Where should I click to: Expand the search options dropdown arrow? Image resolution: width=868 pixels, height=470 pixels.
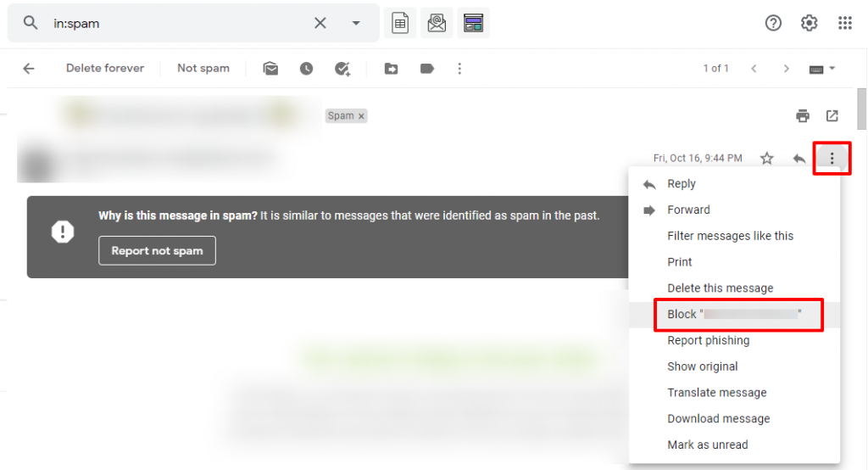click(x=356, y=23)
